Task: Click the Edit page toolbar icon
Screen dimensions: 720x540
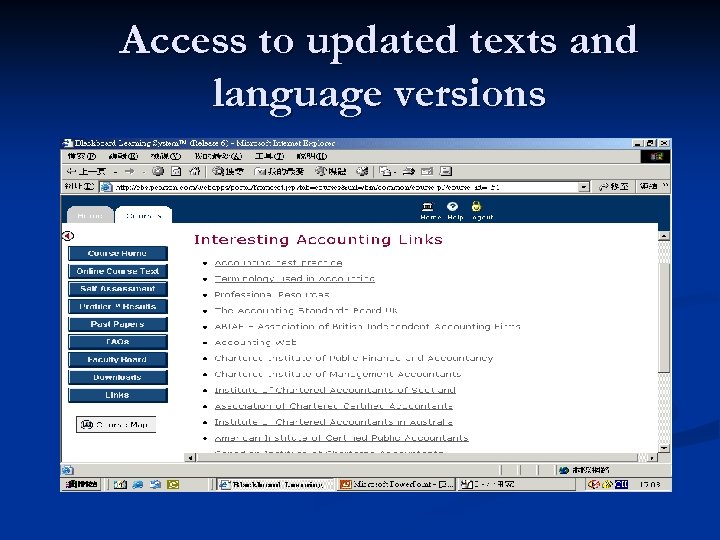Action: (x=427, y=172)
